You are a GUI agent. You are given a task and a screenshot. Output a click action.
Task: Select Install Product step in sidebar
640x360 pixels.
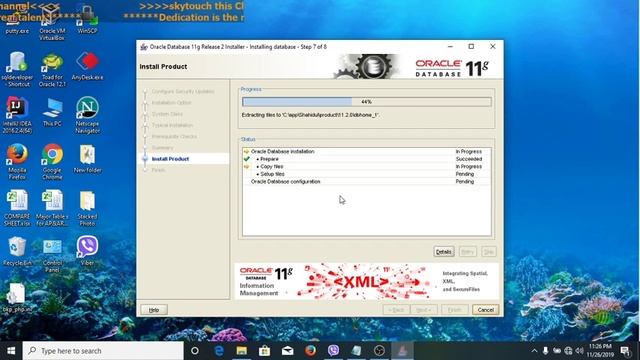tap(170, 159)
